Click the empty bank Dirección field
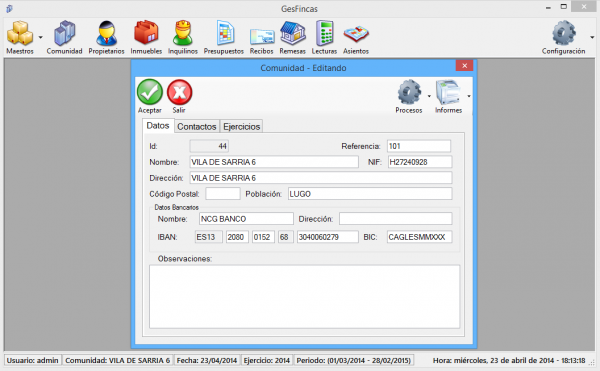600x371 pixels. (x=396, y=219)
